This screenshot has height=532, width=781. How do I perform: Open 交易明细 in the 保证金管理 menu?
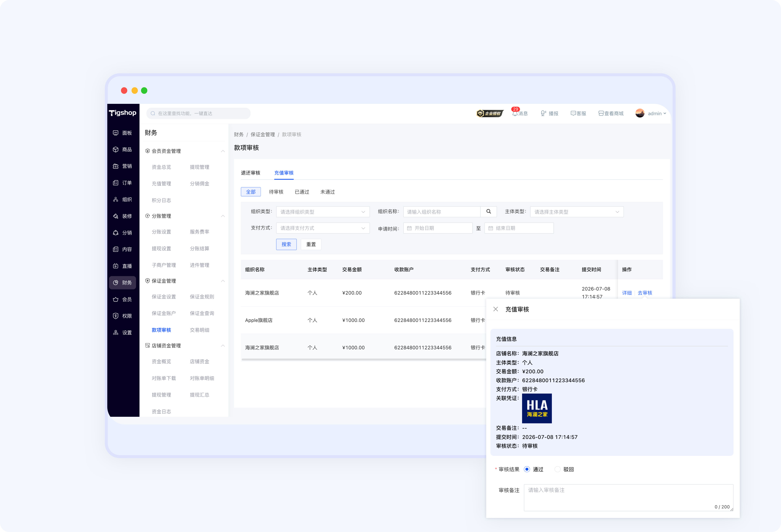[200, 330]
